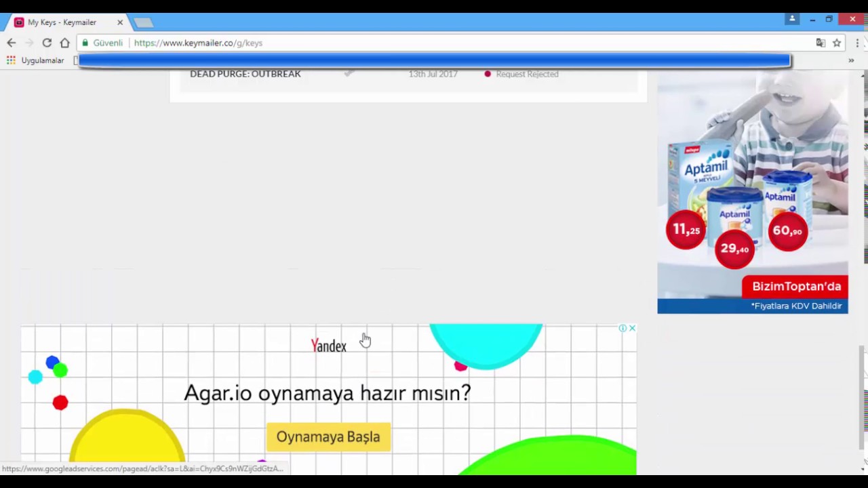Open a new browser tab
This screenshot has height=488, width=868.
(143, 23)
